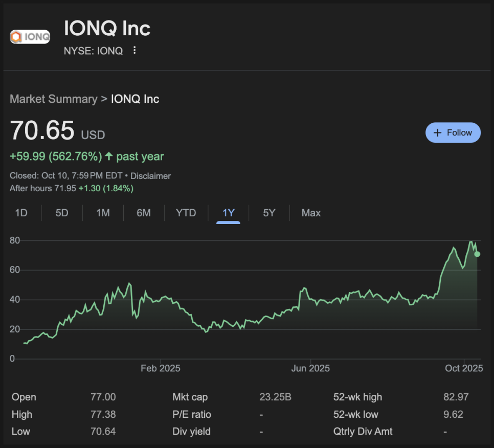
Task: Click the Jun 2025 axis label
Action: pyautogui.click(x=310, y=368)
